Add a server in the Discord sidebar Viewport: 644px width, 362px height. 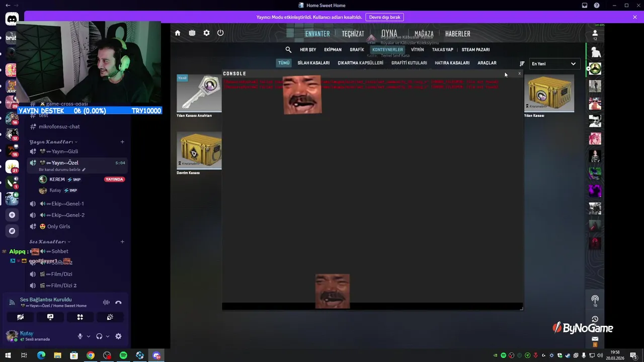click(12, 215)
